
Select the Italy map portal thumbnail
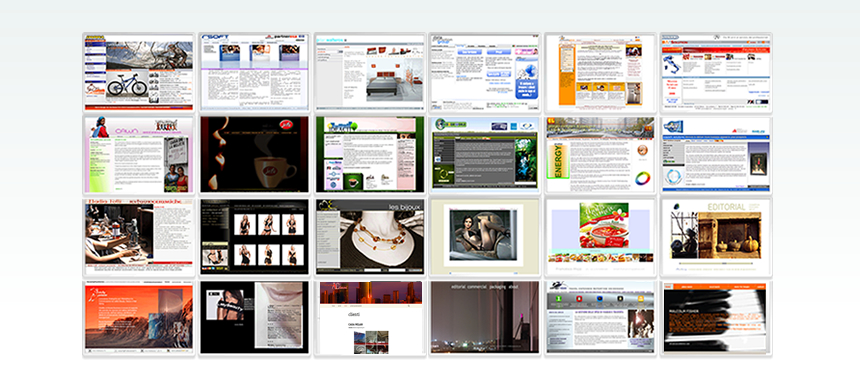point(716,72)
